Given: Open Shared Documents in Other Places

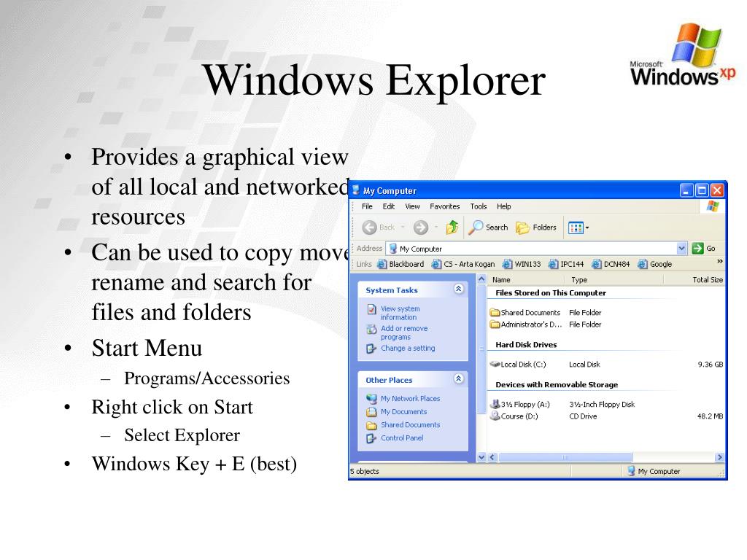Looking at the screenshot, I should click(403, 425).
